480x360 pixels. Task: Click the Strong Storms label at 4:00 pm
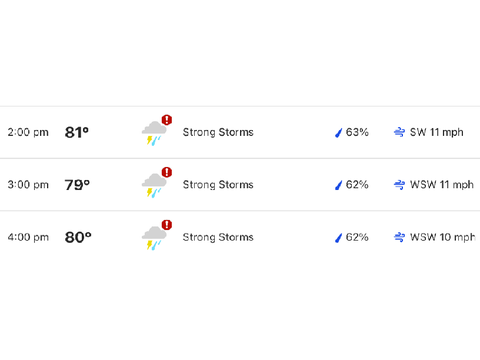tap(218, 237)
